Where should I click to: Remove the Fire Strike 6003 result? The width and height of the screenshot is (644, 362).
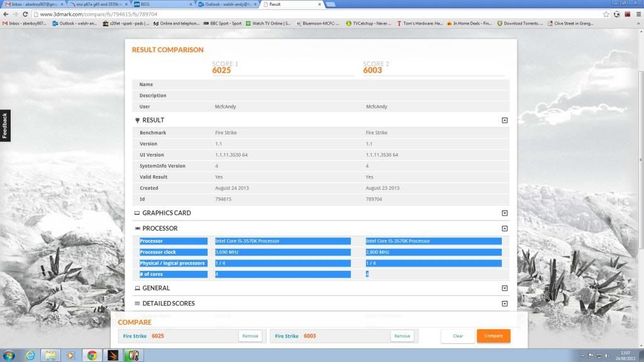402,336
